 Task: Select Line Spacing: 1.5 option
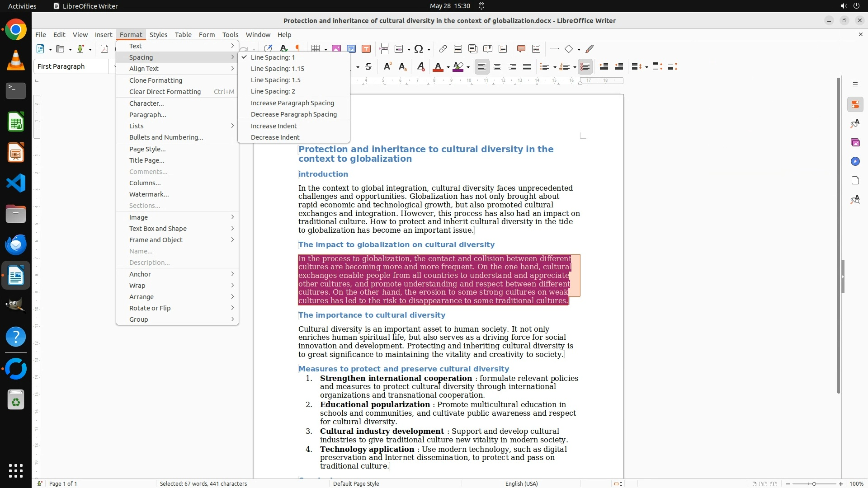[276, 80]
